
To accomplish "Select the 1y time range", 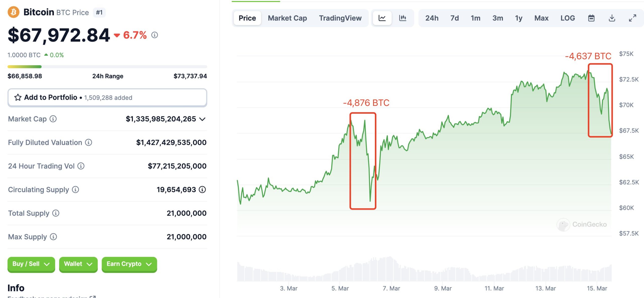I will (x=518, y=18).
